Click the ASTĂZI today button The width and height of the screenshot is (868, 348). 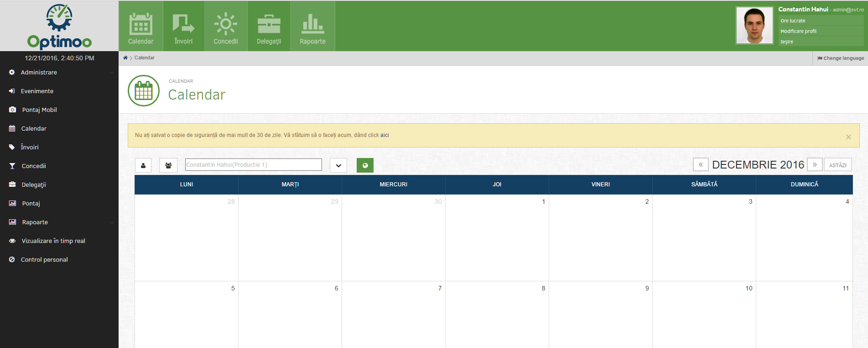tap(838, 165)
